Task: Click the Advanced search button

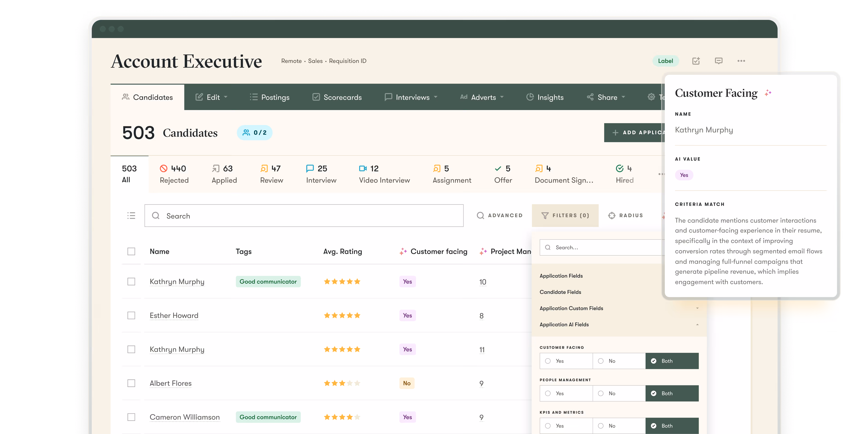Action: (500, 215)
